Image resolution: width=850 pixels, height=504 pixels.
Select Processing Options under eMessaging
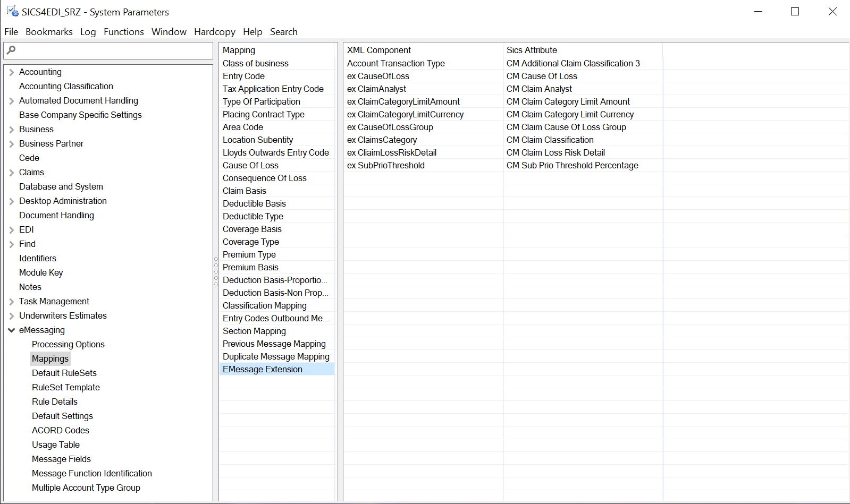point(68,344)
